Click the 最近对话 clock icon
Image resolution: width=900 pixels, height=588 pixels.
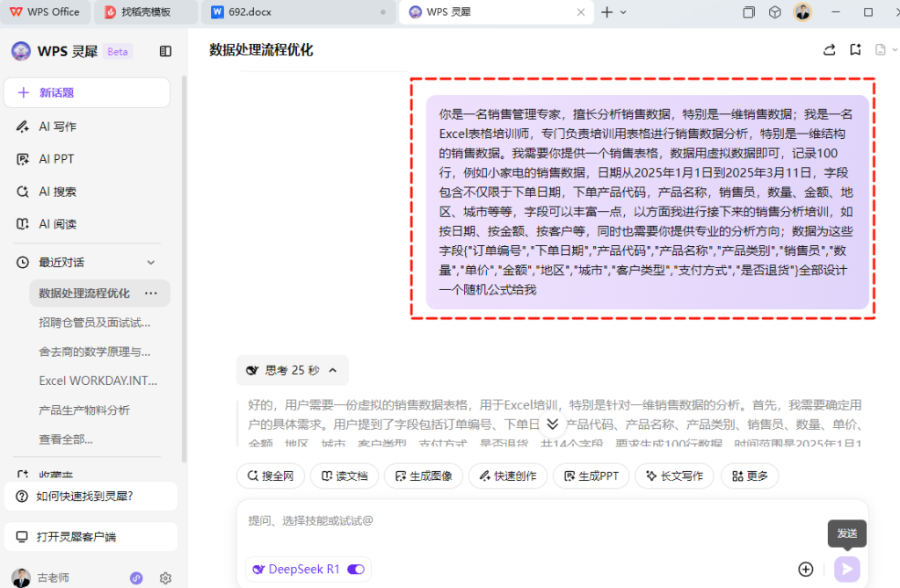22,263
